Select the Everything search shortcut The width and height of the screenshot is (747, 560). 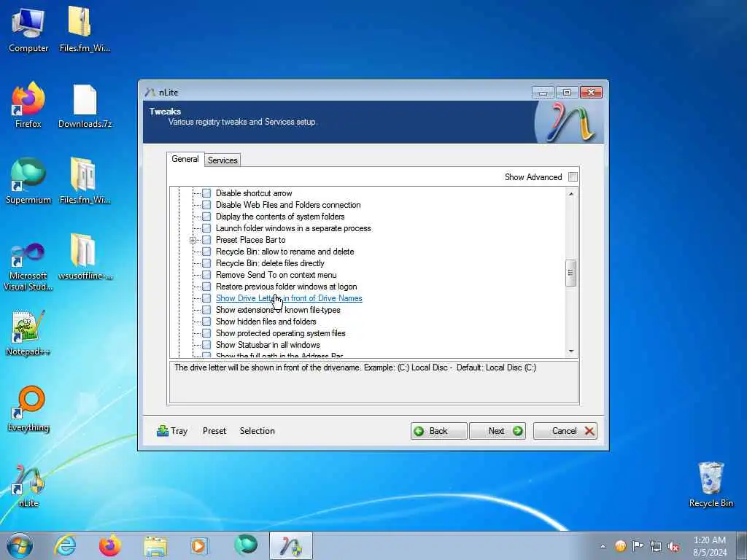tap(28, 409)
